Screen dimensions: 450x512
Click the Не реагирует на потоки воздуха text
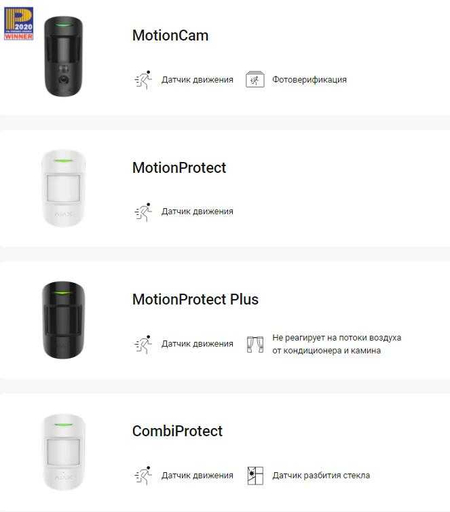click(337, 338)
